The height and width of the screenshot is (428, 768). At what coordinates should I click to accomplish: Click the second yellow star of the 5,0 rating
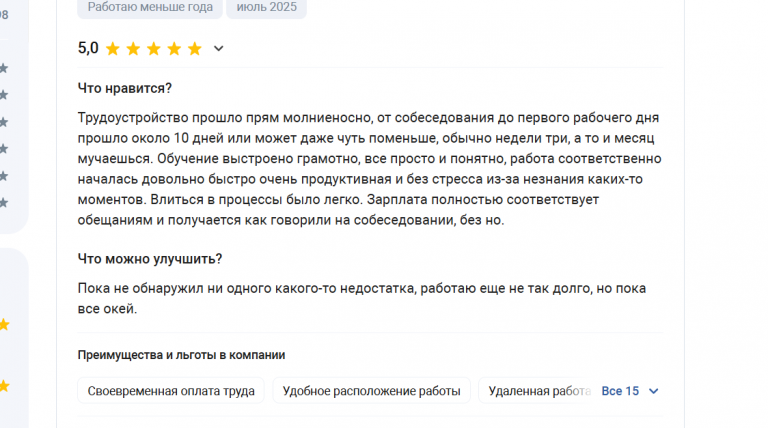pos(133,48)
